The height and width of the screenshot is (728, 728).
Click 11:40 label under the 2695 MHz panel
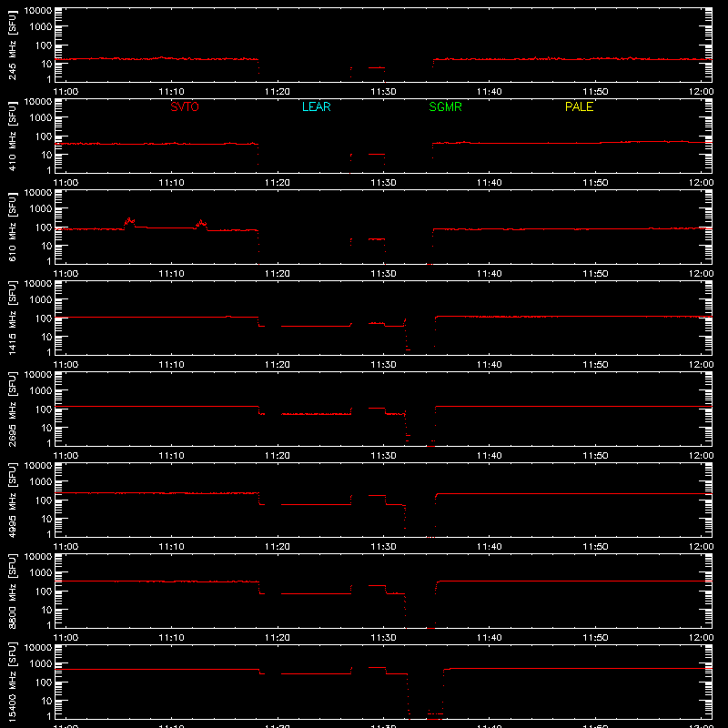490,456
